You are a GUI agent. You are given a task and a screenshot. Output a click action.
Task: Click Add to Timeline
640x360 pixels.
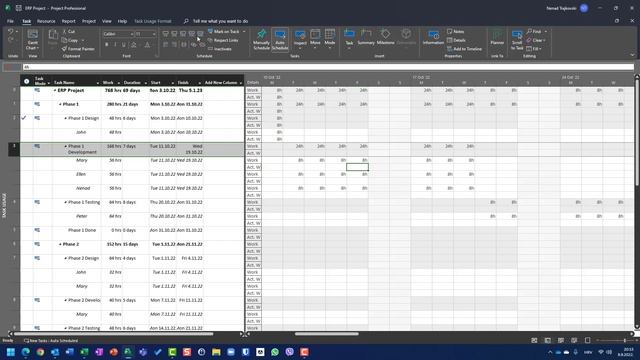[x=464, y=49]
